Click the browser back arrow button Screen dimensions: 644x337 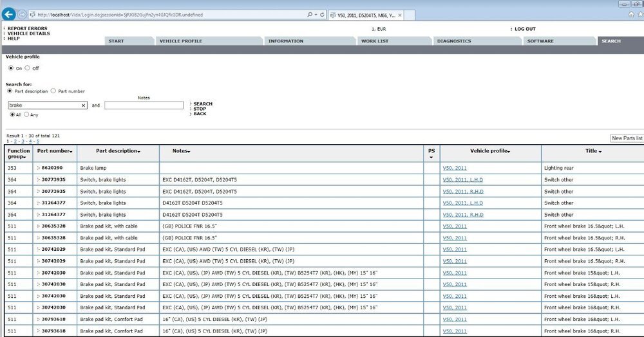click(9, 14)
